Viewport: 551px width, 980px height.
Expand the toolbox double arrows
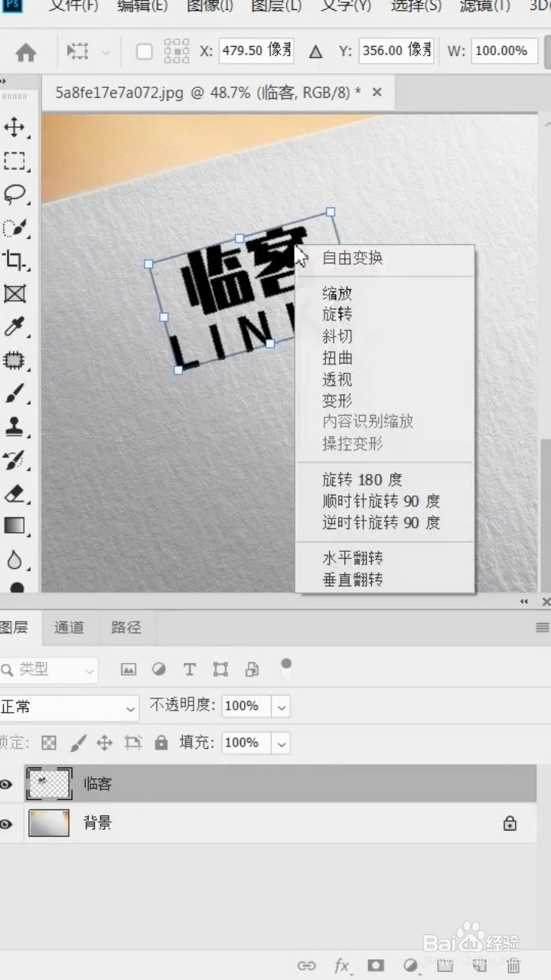pos(2,80)
